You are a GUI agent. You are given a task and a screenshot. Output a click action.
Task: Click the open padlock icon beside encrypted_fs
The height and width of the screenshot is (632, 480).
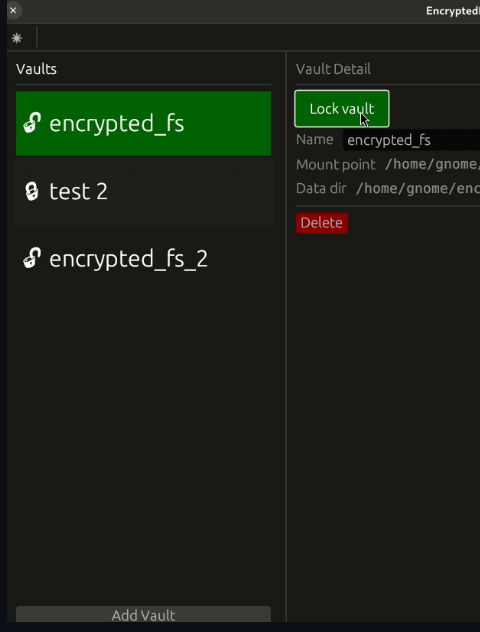(x=32, y=123)
